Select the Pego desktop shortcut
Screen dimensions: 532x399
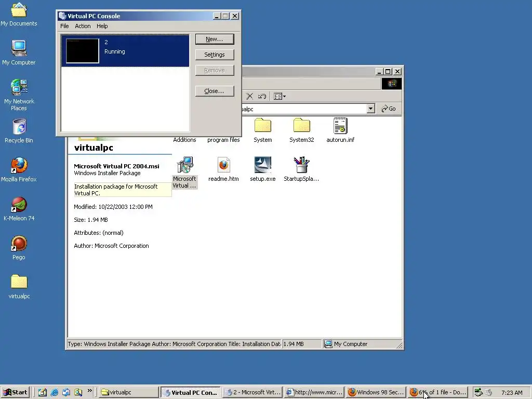coord(19,248)
